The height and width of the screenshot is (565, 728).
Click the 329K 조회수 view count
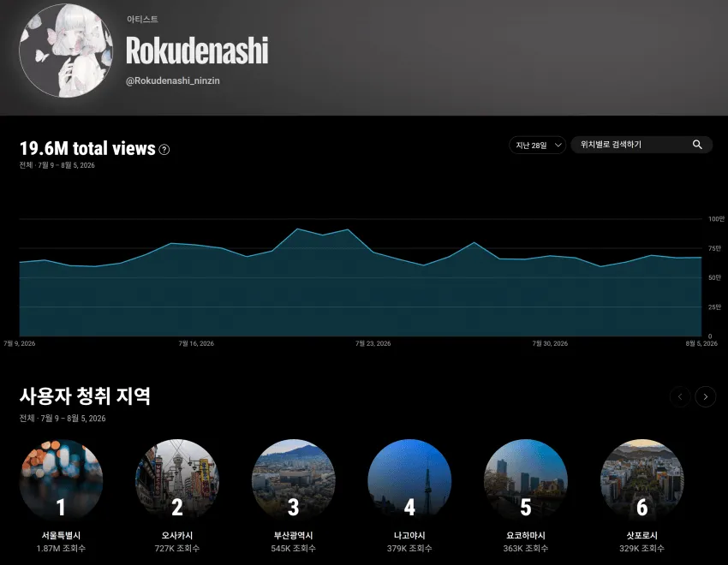point(641,548)
